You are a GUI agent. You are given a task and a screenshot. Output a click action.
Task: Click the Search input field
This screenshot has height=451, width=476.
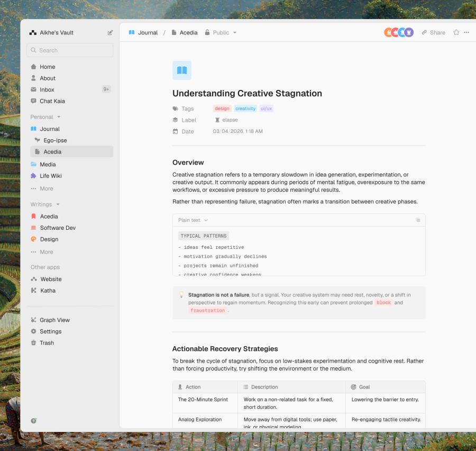point(70,50)
